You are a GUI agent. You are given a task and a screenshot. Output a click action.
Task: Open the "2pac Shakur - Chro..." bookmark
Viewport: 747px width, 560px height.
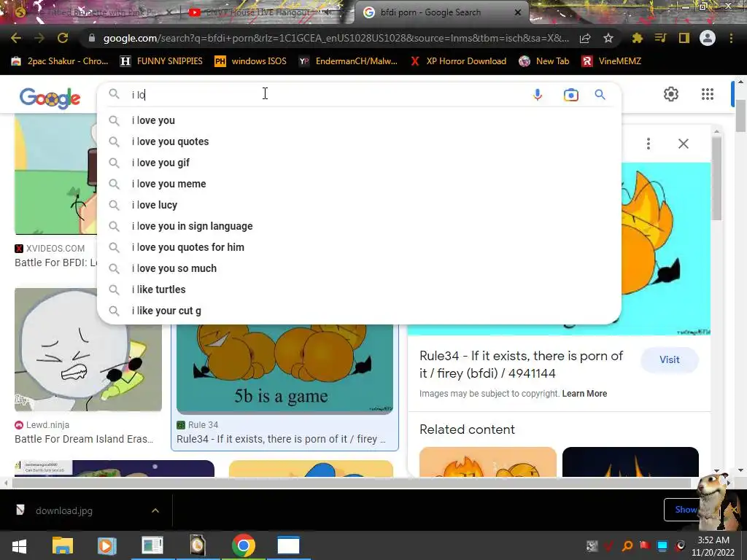click(60, 61)
